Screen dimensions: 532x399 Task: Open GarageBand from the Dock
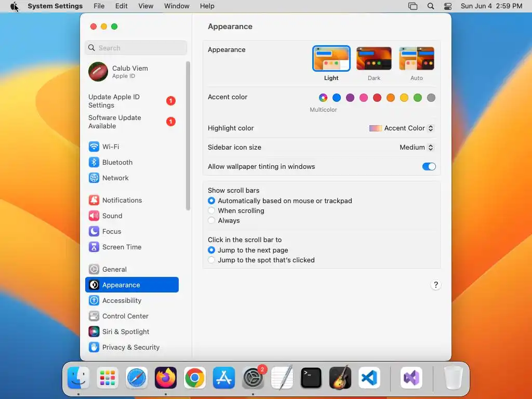click(x=340, y=378)
